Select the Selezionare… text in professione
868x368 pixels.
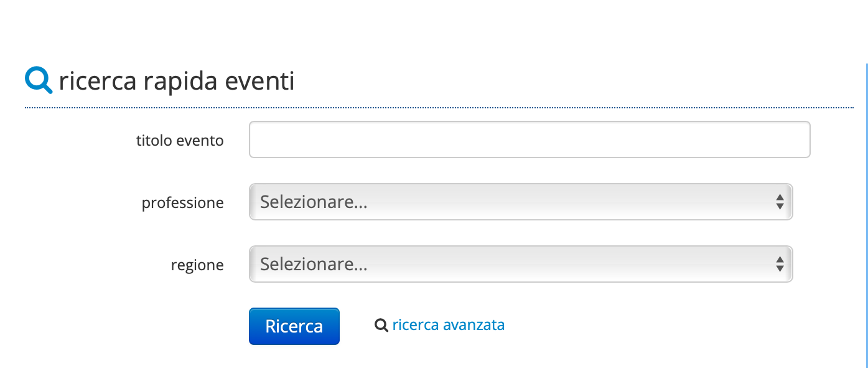pyautogui.click(x=314, y=202)
